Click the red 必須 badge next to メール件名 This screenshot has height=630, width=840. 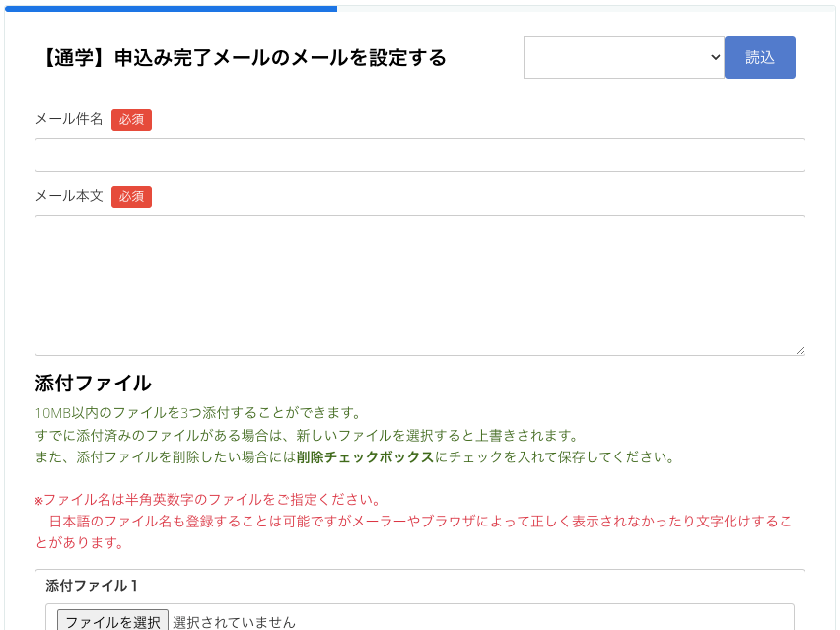tap(131, 119)
